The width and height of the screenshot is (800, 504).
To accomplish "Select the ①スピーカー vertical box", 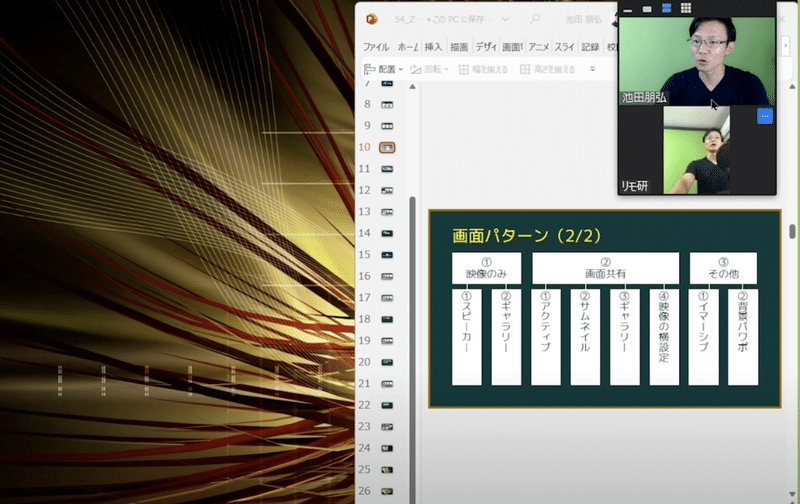I will click(x=466, y=337).
